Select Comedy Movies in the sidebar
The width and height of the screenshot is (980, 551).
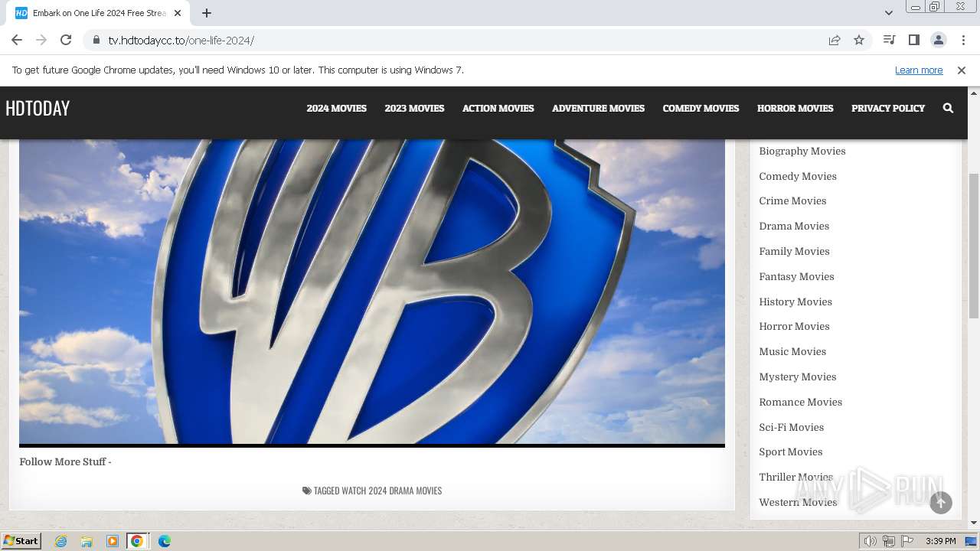[798, 176]
